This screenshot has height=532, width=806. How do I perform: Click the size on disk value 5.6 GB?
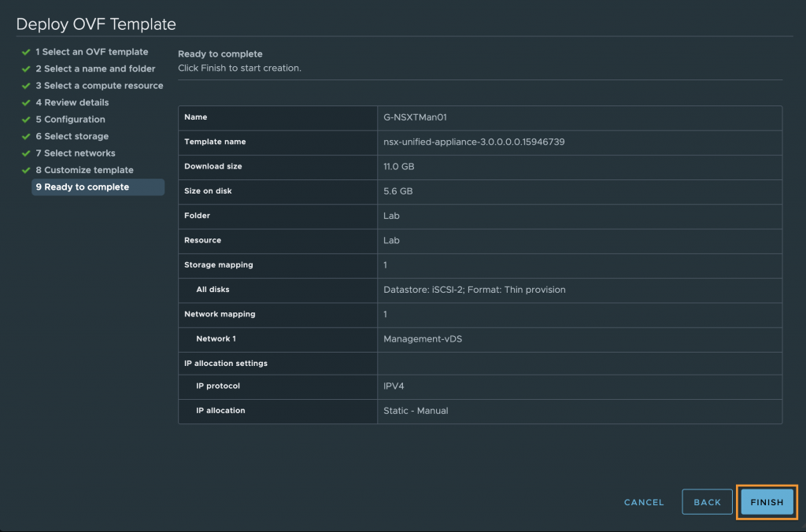click(x=397, y=191)
